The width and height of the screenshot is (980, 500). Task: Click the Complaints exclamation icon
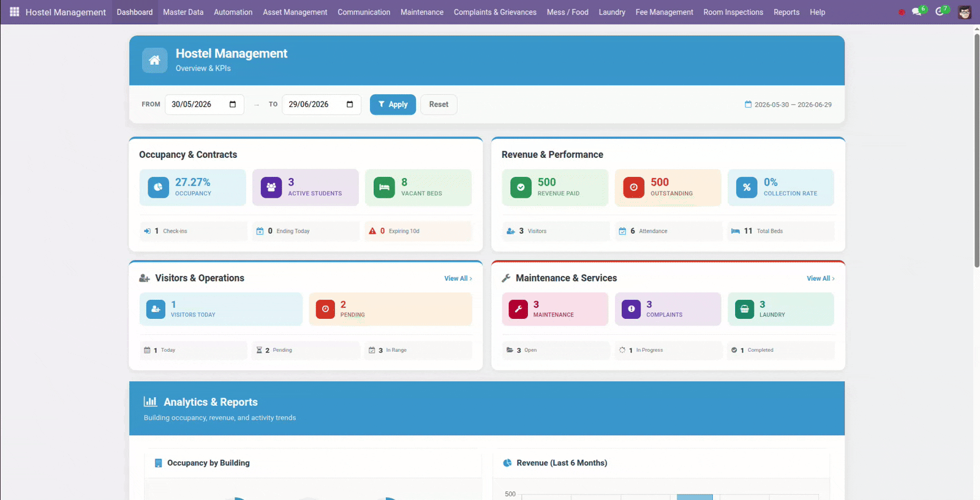631,309
